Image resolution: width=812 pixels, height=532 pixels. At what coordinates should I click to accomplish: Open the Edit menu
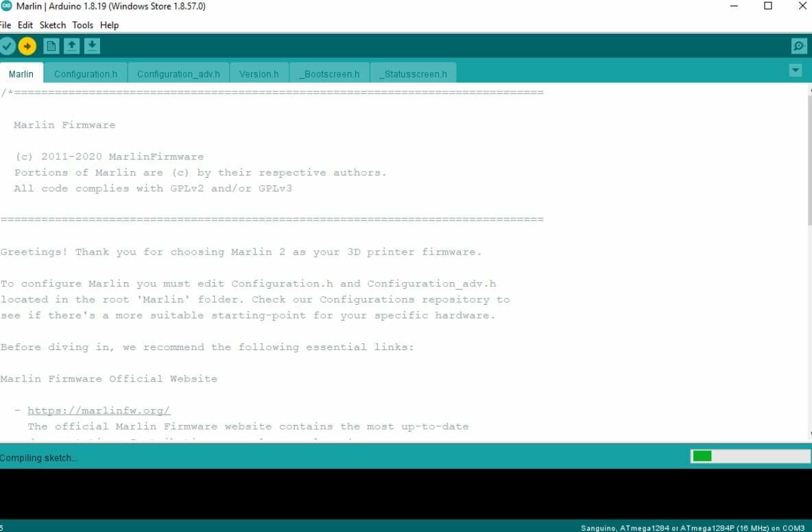coord(25,25)
